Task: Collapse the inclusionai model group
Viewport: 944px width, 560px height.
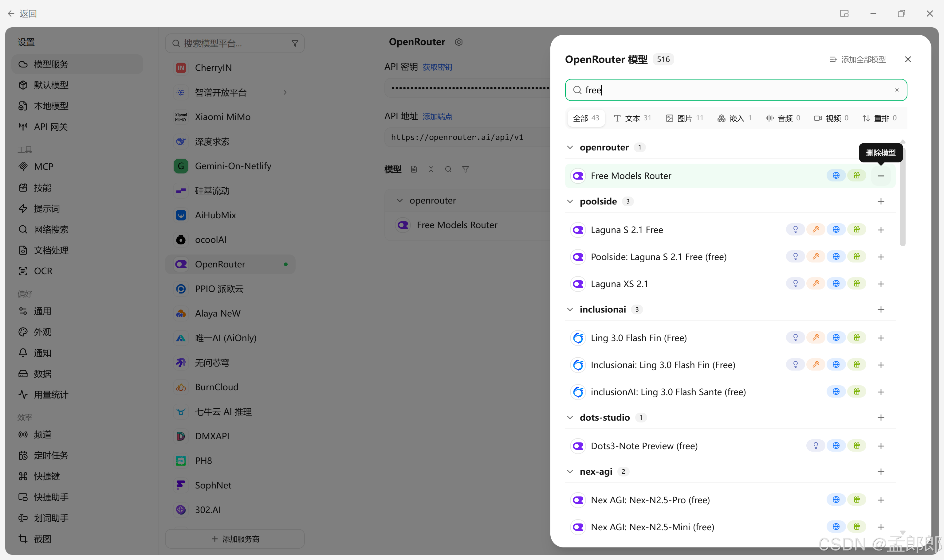Action: tap(570, 309)
